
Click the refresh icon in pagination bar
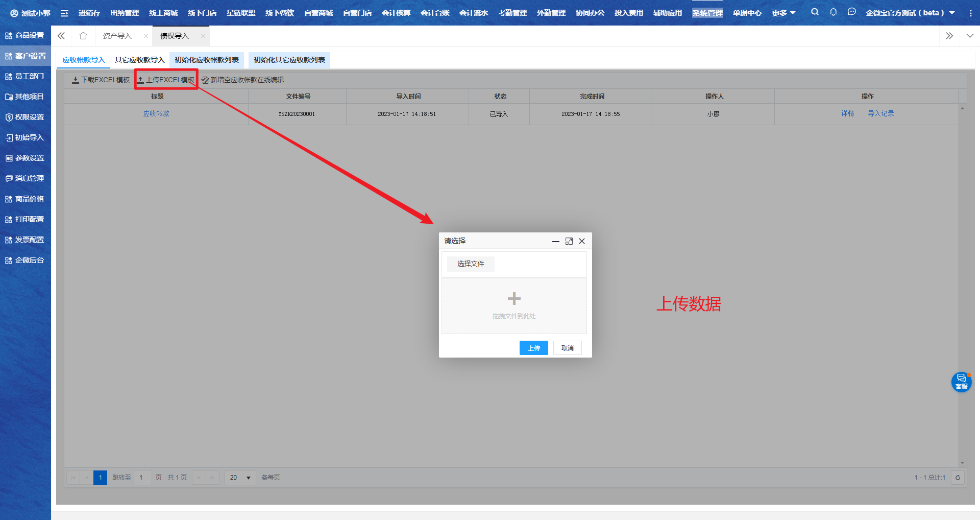coord(958,478)
